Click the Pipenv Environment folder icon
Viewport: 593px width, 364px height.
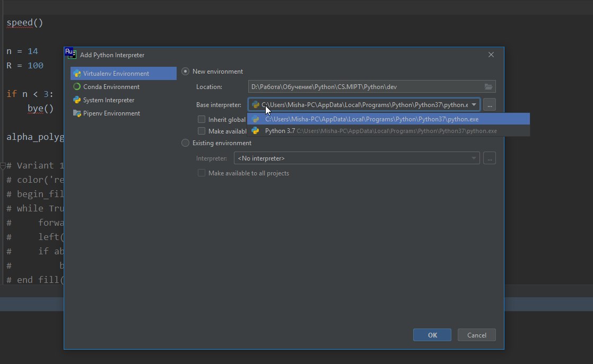[x=77, y=113]
